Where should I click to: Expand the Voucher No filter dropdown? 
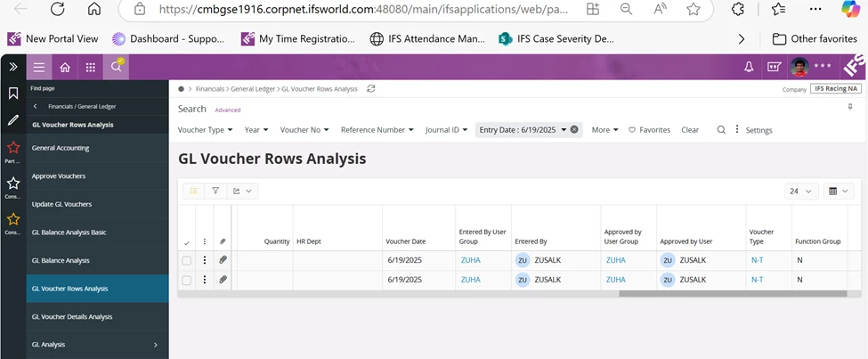point(304,130)
